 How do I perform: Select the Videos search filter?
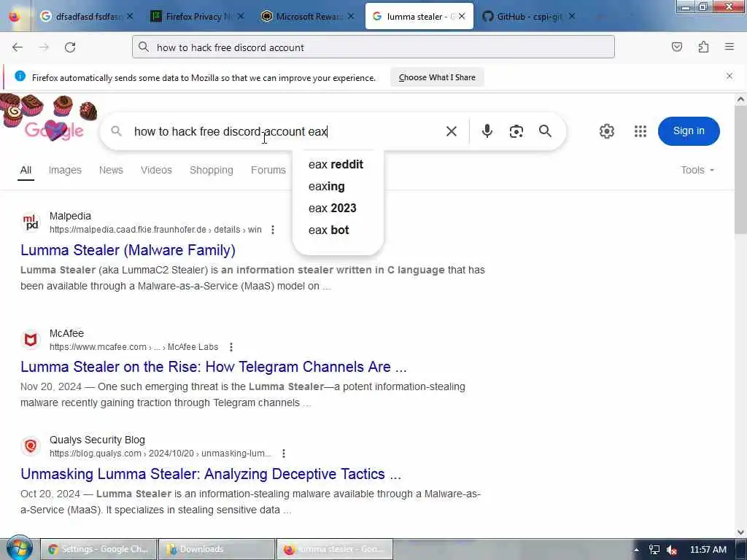pos(156,170)
